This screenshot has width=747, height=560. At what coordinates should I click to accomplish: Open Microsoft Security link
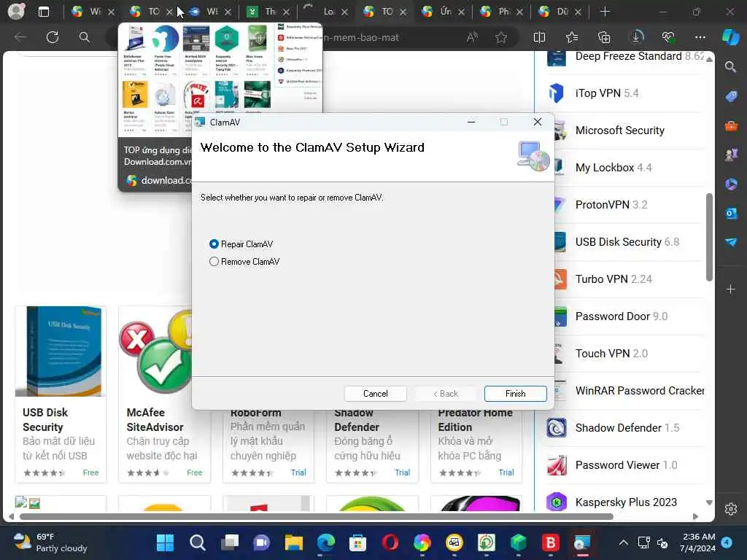pyautogui.click(x=620, y=130)
